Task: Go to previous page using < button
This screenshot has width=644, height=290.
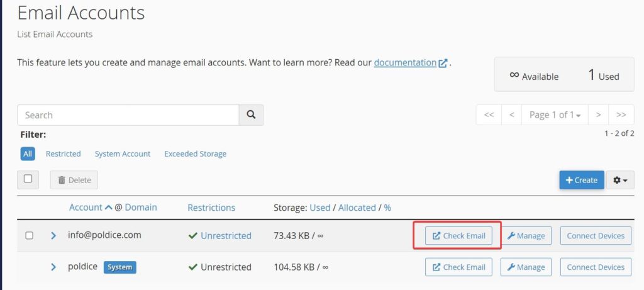Action: point(512,115)
